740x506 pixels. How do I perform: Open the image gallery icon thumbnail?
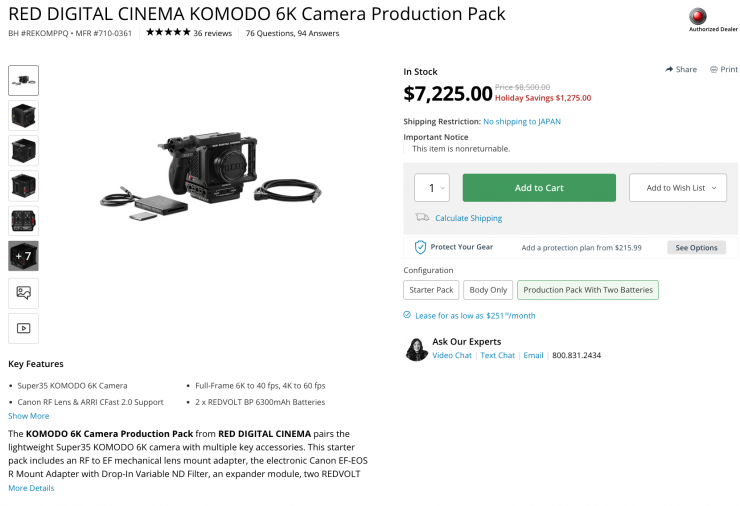pyautogui.click(x=23, y=292)
